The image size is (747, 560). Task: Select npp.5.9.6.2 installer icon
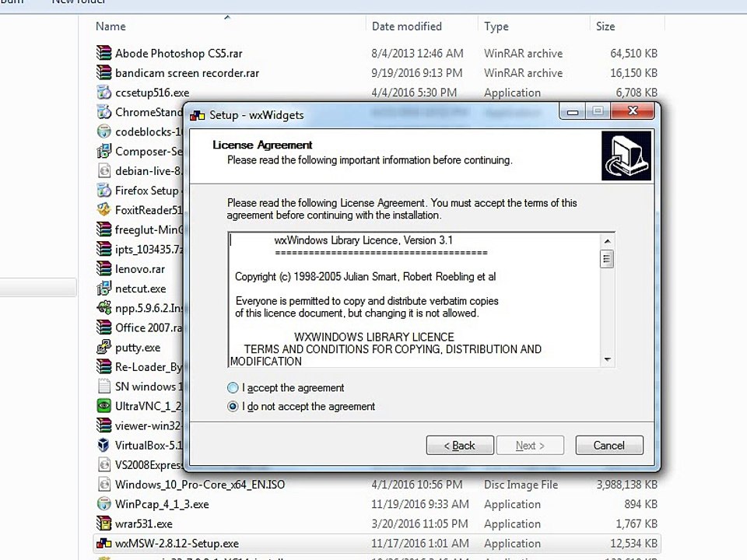[x=103, y=308]
